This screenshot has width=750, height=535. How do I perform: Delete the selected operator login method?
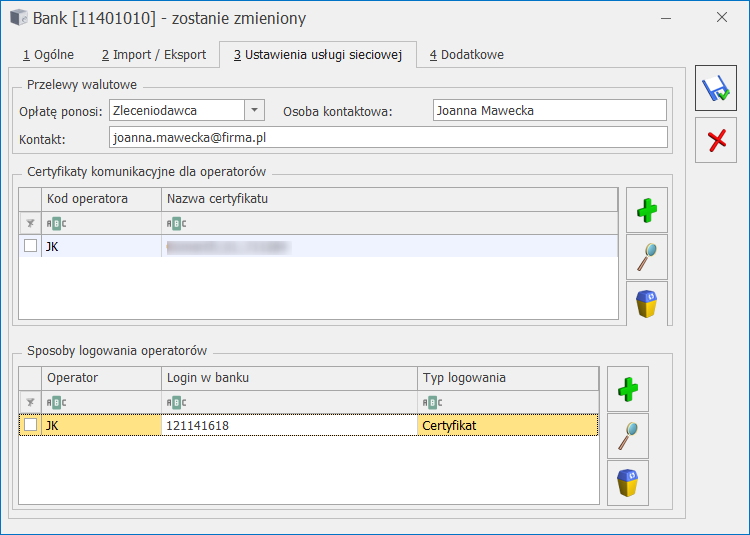[x=628, y=483]
